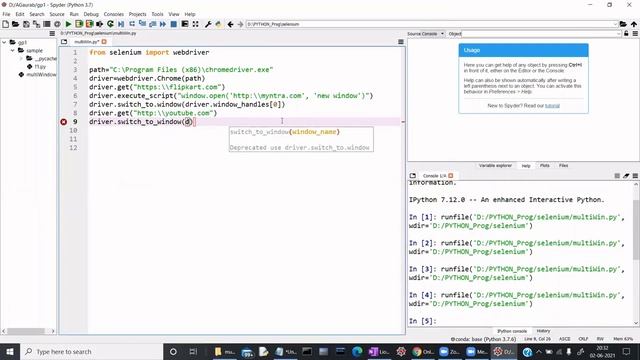Image resolution: width=640 pixels, height=360 pixels.
Task: Toggle the breakpoint on line 9
Action: point(64,122)
